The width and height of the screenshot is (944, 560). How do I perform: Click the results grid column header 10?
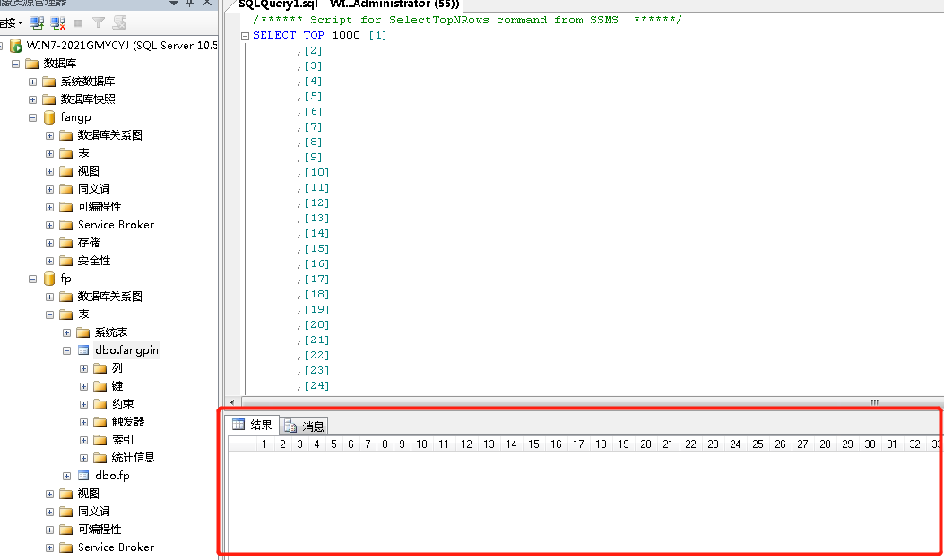[x=421, y=444]
